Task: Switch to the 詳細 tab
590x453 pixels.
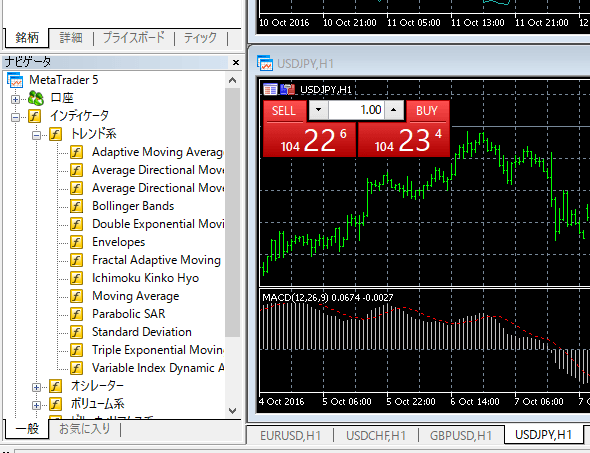Action: tap(71, 38)
